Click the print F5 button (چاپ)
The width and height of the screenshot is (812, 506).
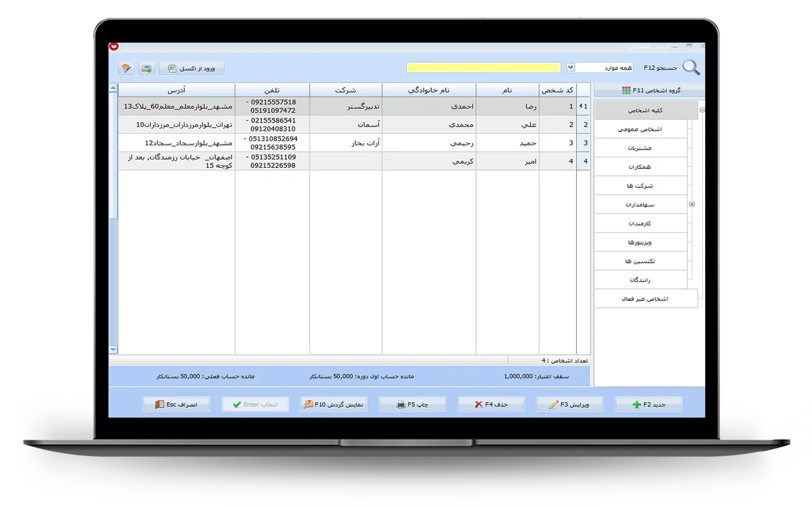tap(412, 404)
